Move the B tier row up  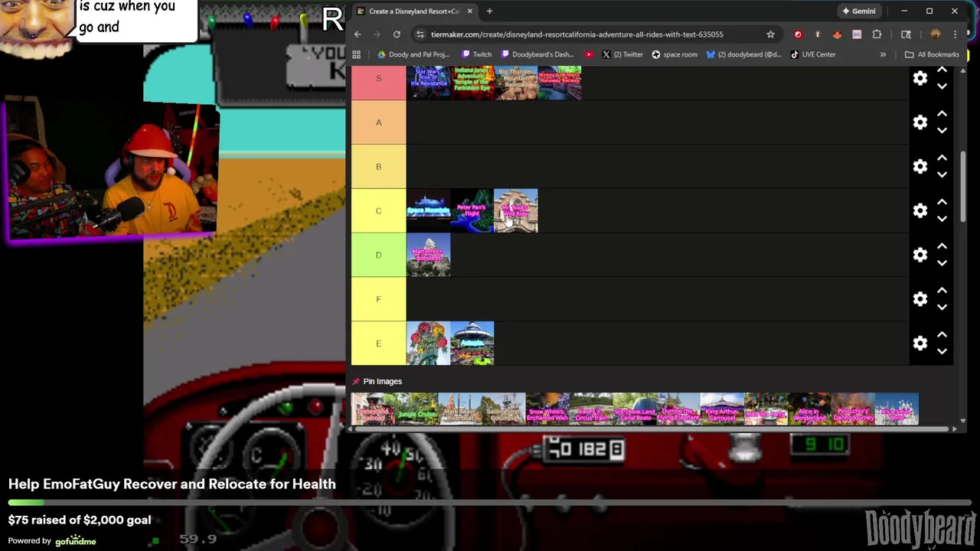point(942,158)
